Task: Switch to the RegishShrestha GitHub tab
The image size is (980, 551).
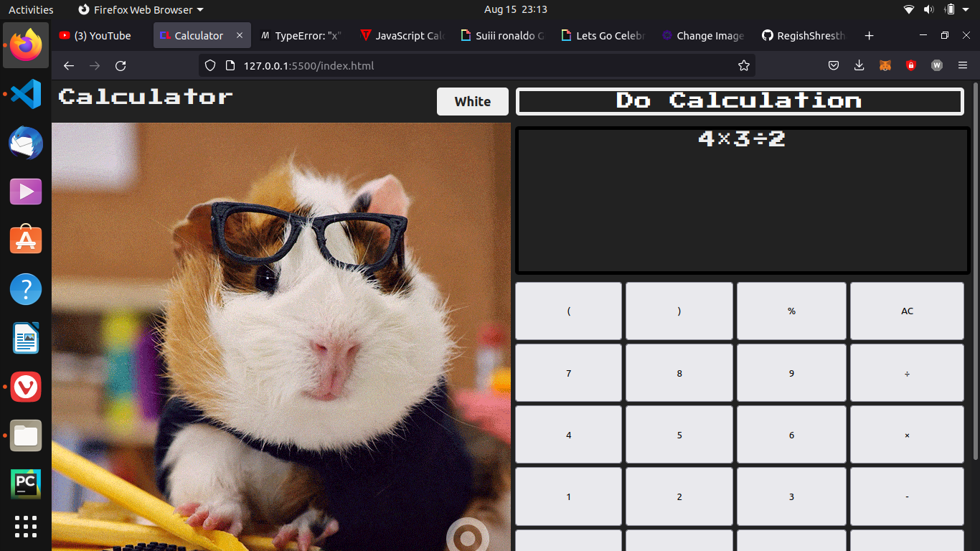Action: (802, 36)
